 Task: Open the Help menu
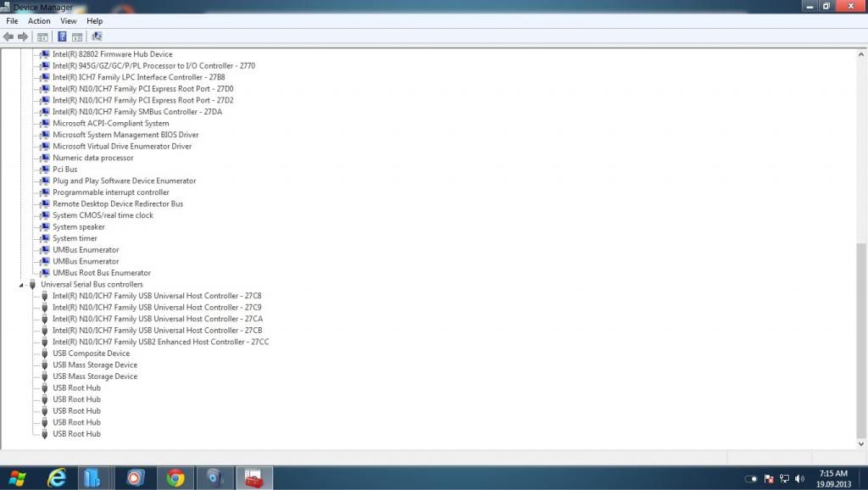pos(95,21)
